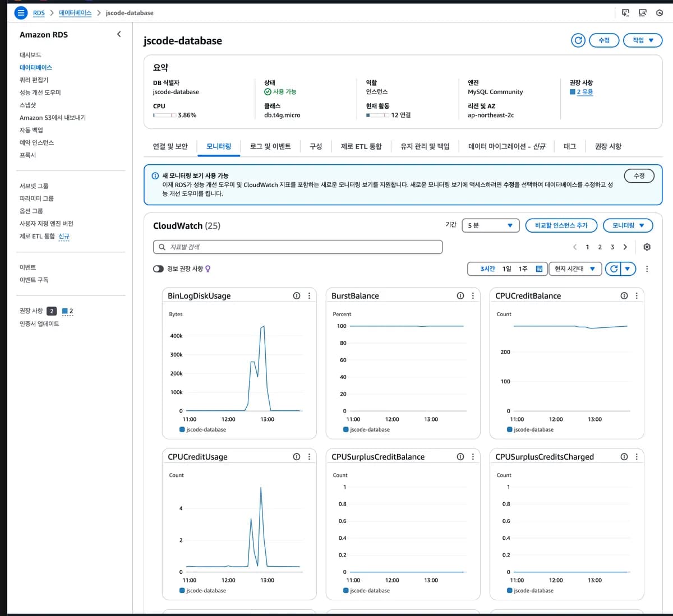Open RDS breadcrumb link
This screenshot has height=616, width=673.
[39, 13]
